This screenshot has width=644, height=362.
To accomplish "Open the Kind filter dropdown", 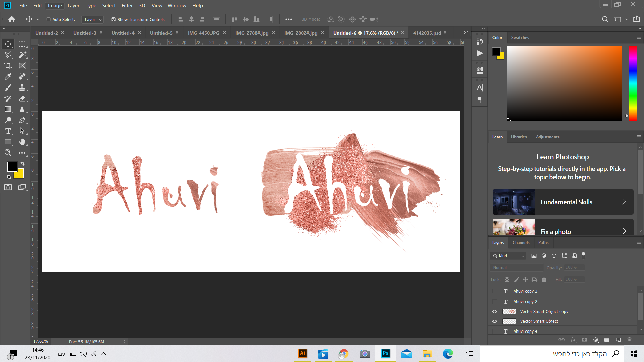I will [508, 256].
